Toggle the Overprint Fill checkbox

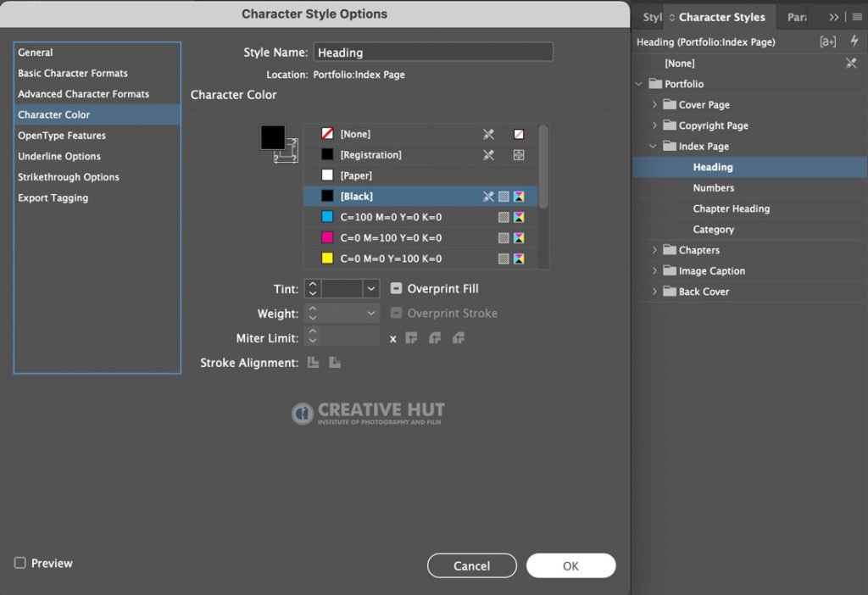click(396, 288)
